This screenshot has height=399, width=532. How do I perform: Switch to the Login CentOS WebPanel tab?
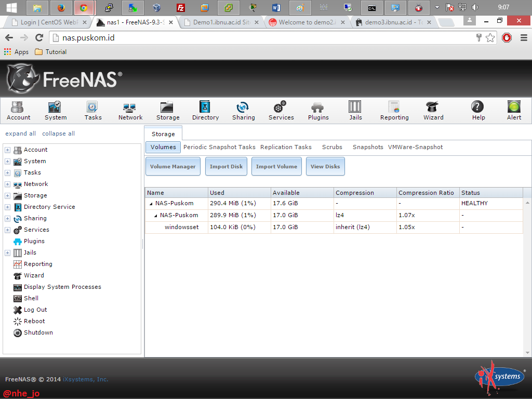coord(49,22)
